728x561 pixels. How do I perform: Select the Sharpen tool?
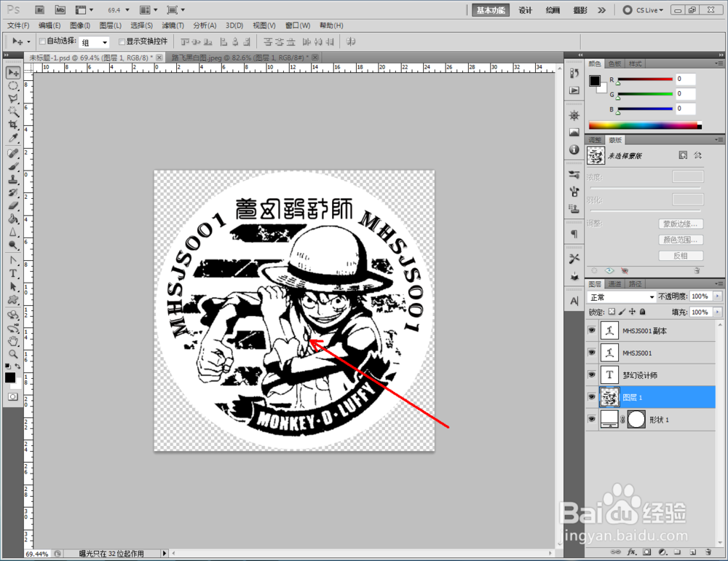coord(13,232)
